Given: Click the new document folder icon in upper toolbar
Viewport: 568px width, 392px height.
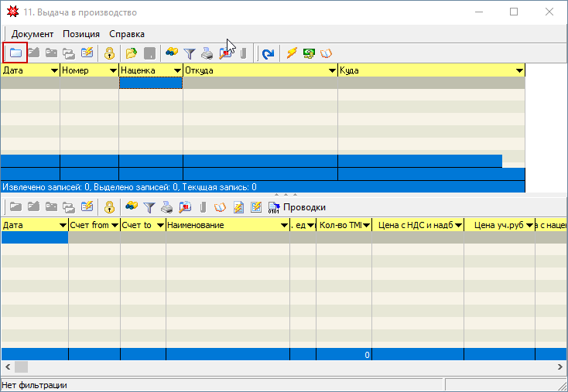Looking at the screenshot, I should tap(15, 54).
